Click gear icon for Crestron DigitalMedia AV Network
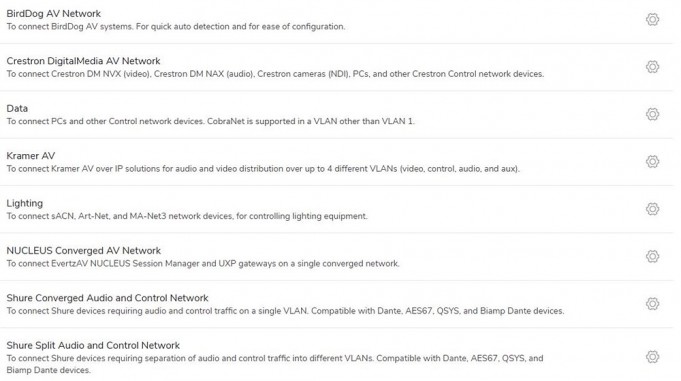 pos(652,67)
